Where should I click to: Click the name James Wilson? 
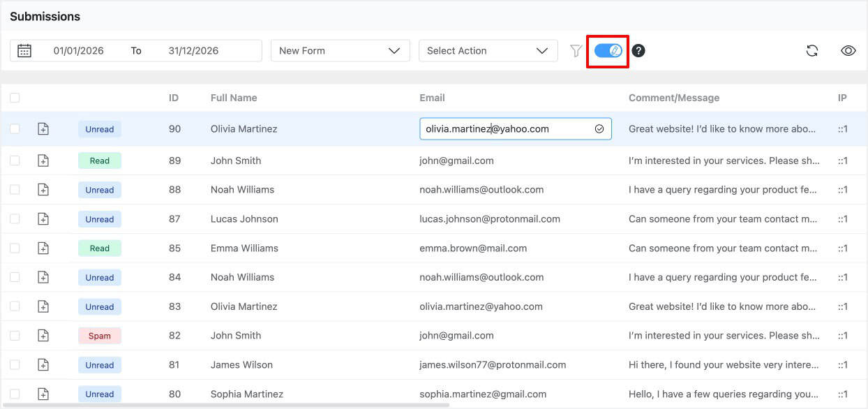[241, 365]
